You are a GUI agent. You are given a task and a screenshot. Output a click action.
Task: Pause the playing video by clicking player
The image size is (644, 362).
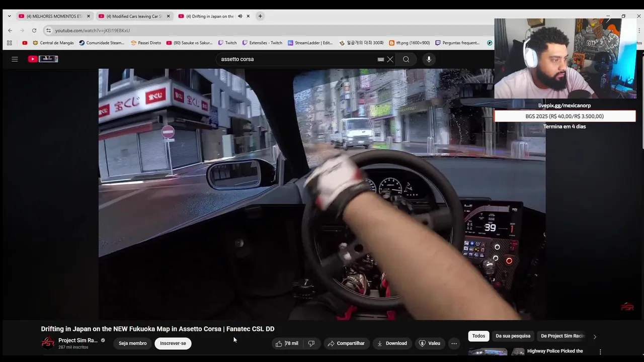tap(322, 194)
